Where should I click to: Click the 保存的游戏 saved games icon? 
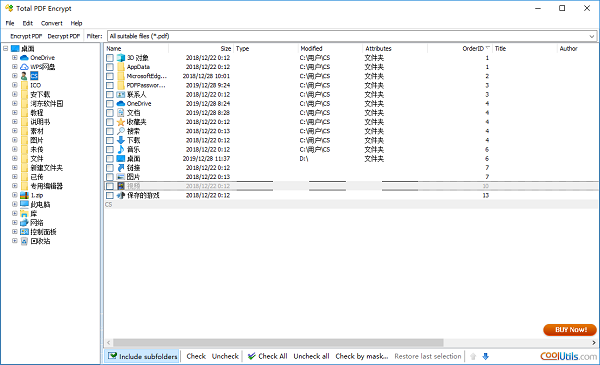point(121,195)
